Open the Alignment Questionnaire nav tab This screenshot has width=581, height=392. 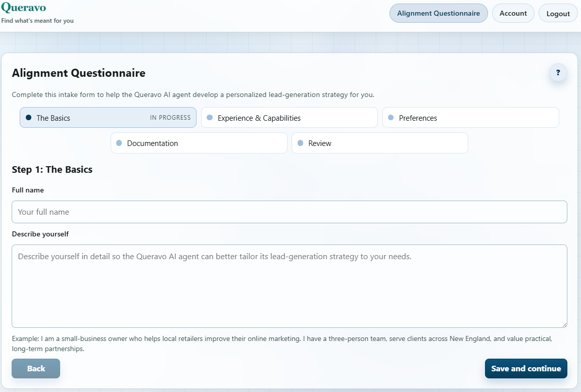[439, 13]
